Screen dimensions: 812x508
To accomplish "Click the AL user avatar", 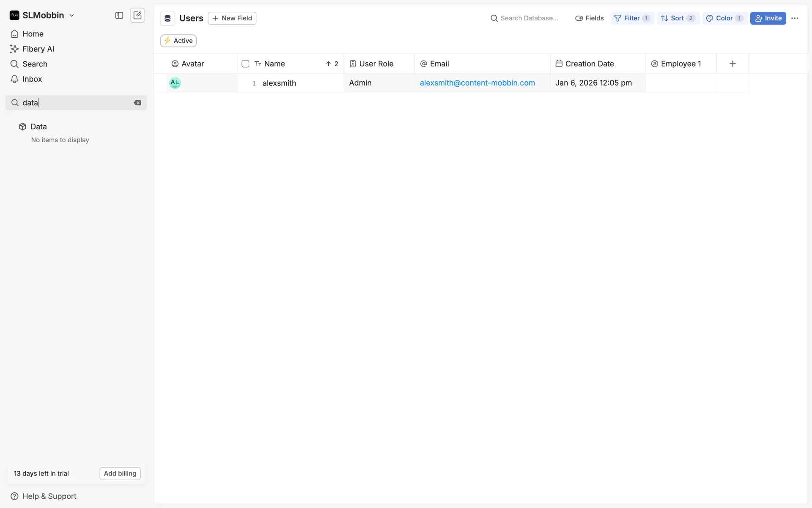I will tap(175, 83).
